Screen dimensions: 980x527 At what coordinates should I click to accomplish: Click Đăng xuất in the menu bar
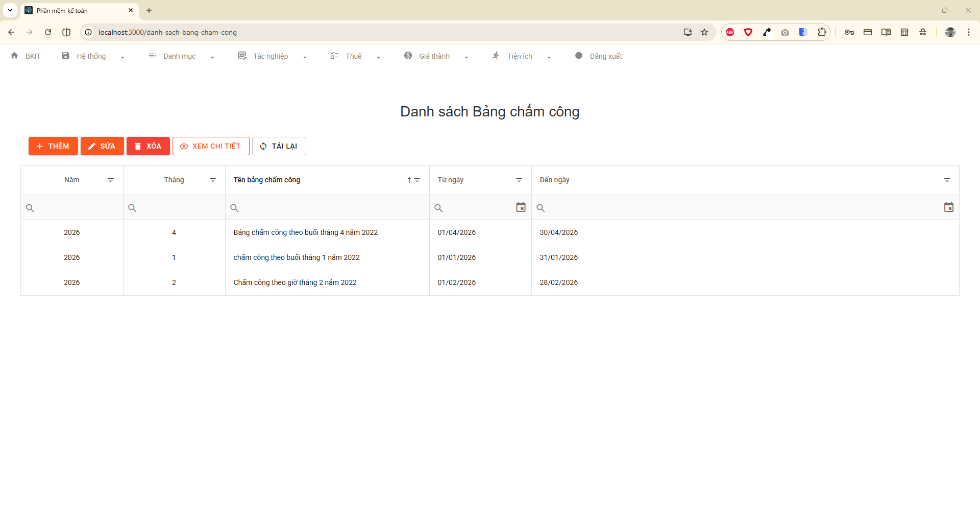coord(605,56)
